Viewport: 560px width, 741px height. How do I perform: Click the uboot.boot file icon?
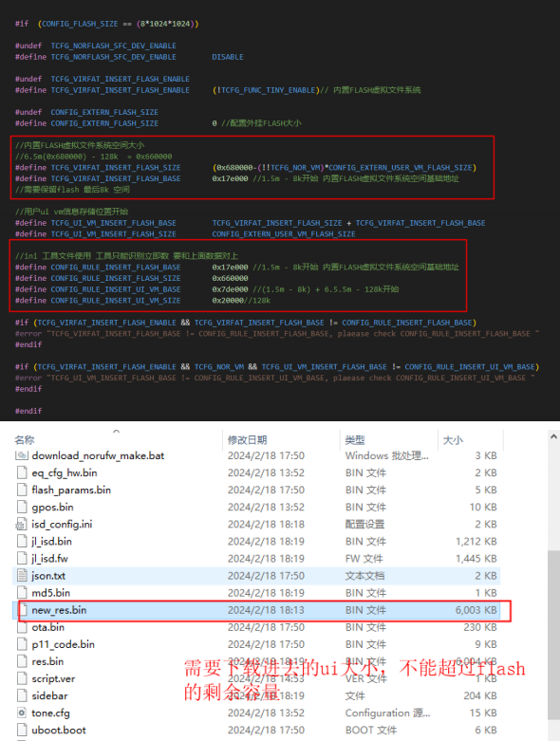pos(22,731)
